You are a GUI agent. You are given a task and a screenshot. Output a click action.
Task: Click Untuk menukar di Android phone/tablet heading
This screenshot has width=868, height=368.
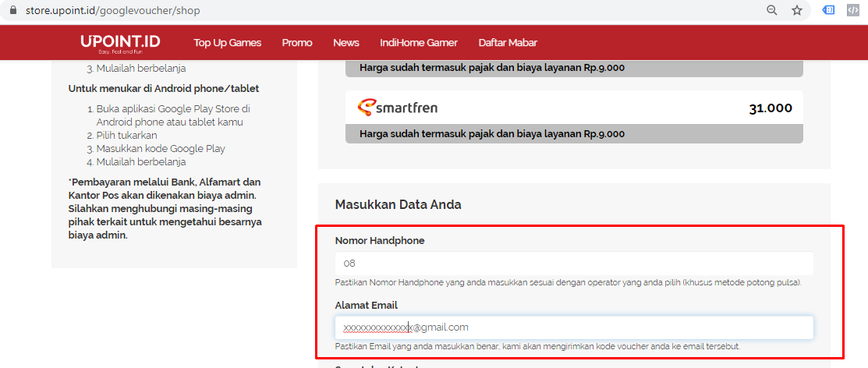(x=164, y=89)
